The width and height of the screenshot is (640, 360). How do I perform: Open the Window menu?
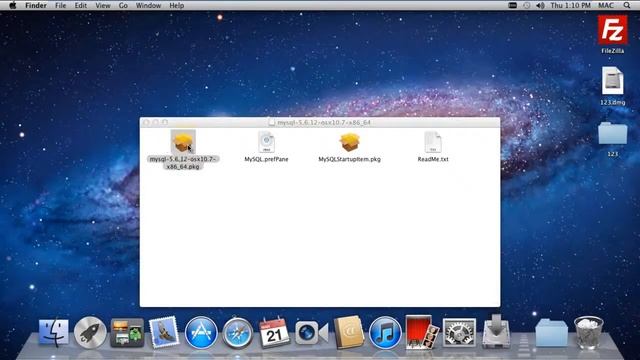pos(148,5)
